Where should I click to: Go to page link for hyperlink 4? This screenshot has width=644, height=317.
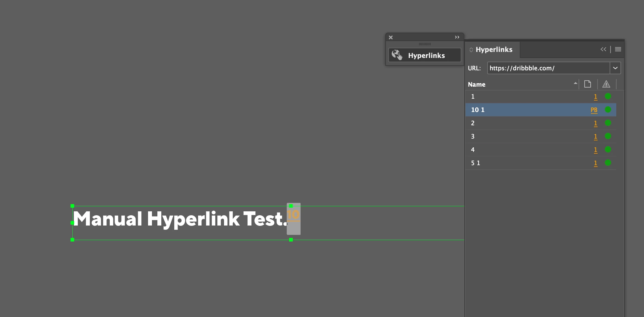[595, 150]
